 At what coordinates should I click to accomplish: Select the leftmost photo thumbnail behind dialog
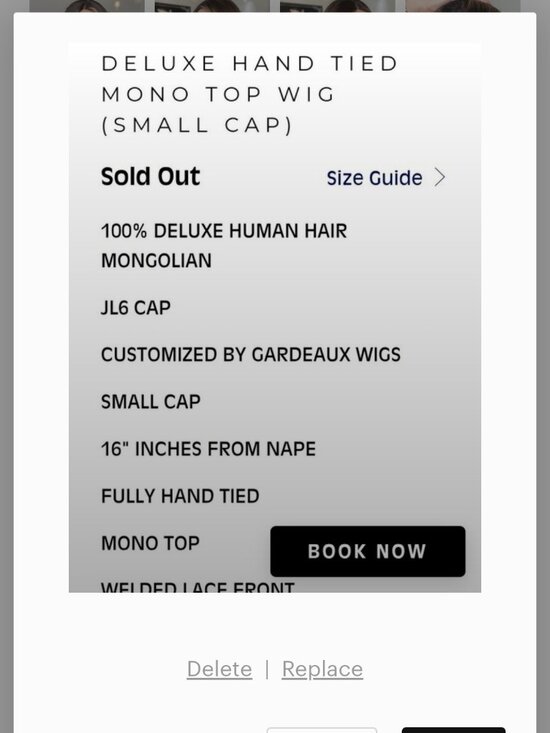86,6
